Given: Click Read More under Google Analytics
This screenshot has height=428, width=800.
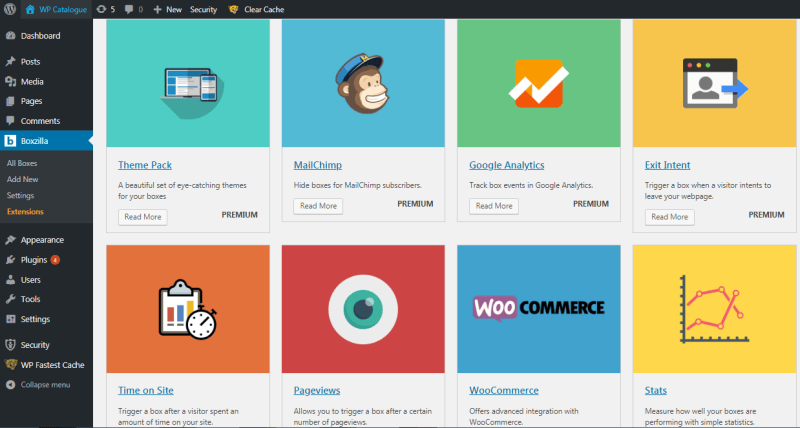Looking at the screenshot, I should 494,206.
